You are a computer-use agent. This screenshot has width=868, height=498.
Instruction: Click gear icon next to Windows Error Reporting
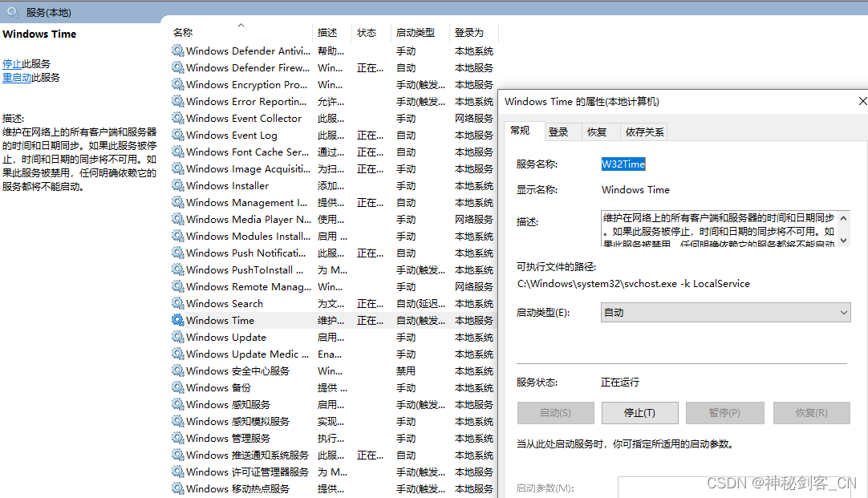click(x=178, y=101)
